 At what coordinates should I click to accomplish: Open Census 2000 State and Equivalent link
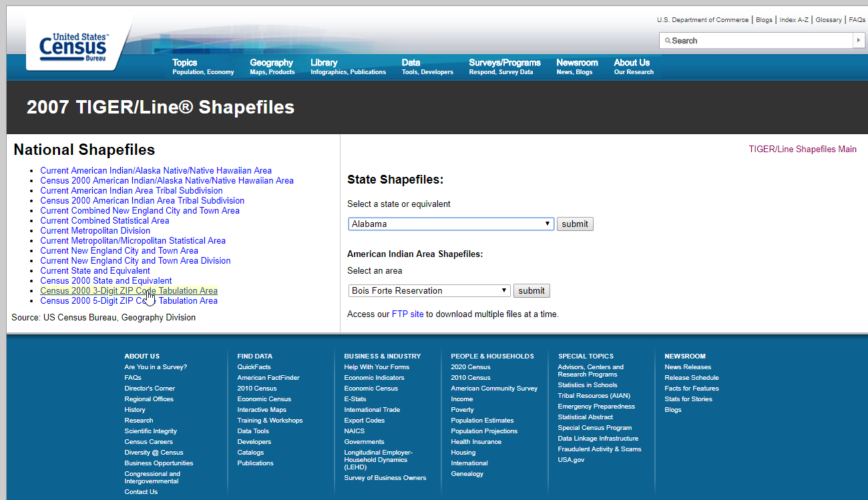click(106, 281)
